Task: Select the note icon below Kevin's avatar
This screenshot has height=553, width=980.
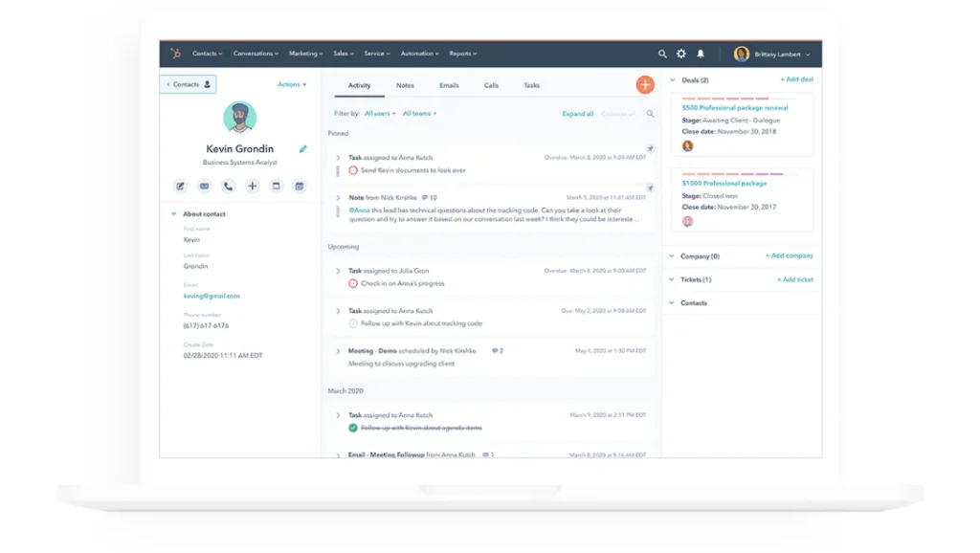Action: point(180,187)
